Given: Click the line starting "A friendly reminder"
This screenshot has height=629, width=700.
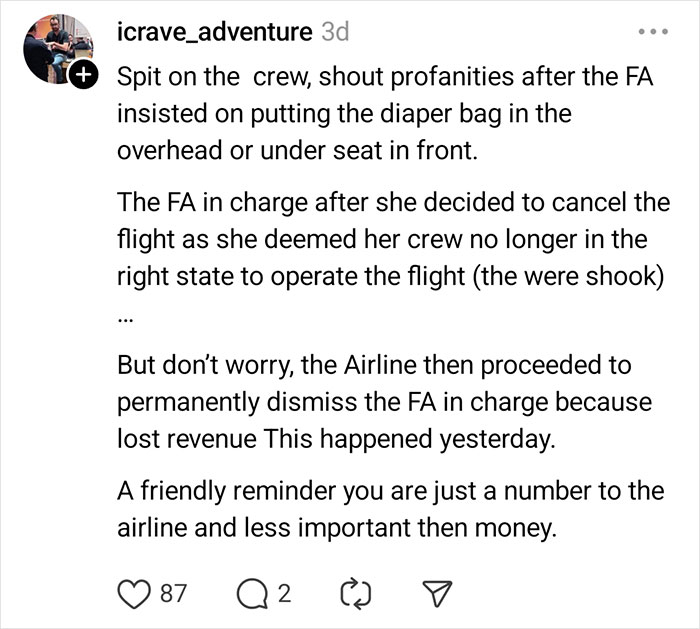Looking at the screenshot, I should coord(388,494).
